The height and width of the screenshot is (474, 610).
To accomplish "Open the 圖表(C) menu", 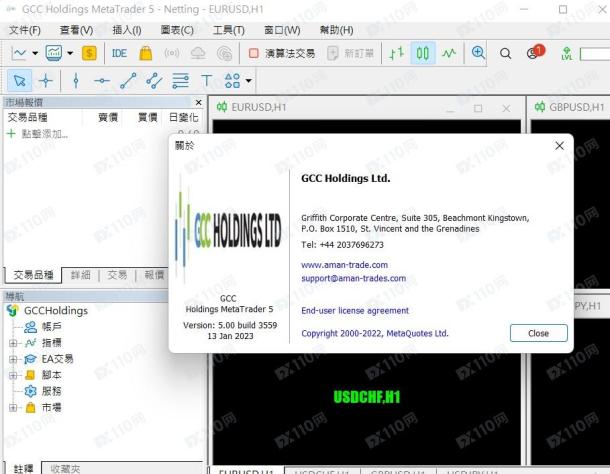I will pos(177,30).
